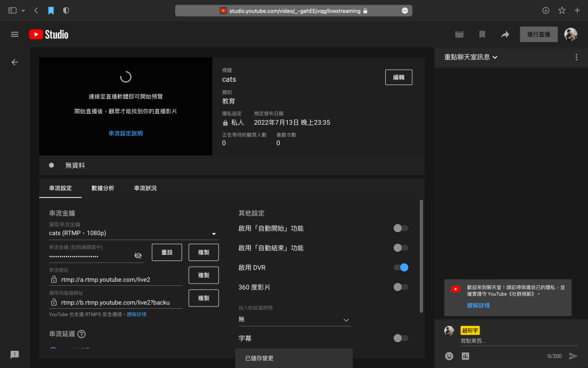
Task: Reveal stream key with eye icon
Action: 138,255
